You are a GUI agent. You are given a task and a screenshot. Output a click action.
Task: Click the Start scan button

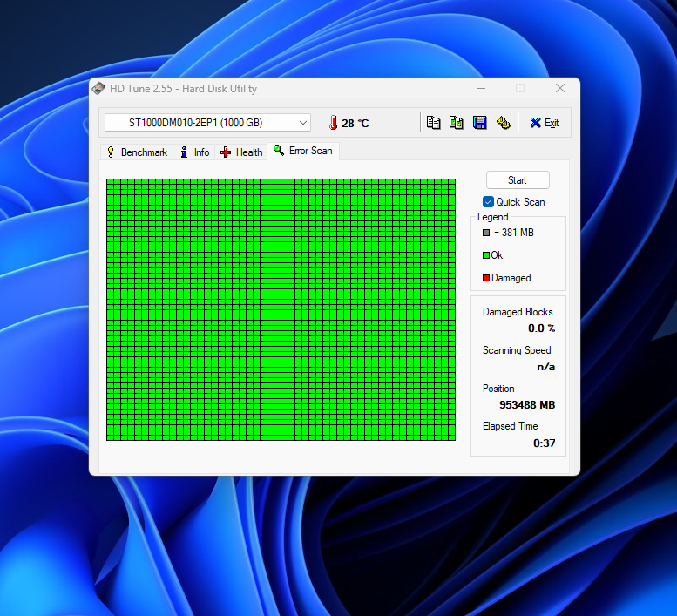pyautogui.click(x=518, y=180)
